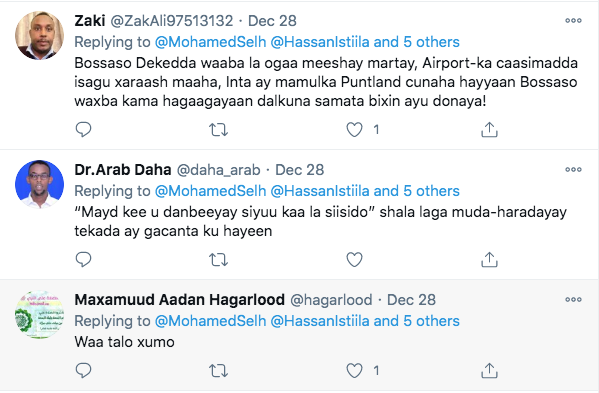Retweet the "Waa talo xumo" tweet
The width and height of the screenshot is (599, 393).
[x=219, y=370]
